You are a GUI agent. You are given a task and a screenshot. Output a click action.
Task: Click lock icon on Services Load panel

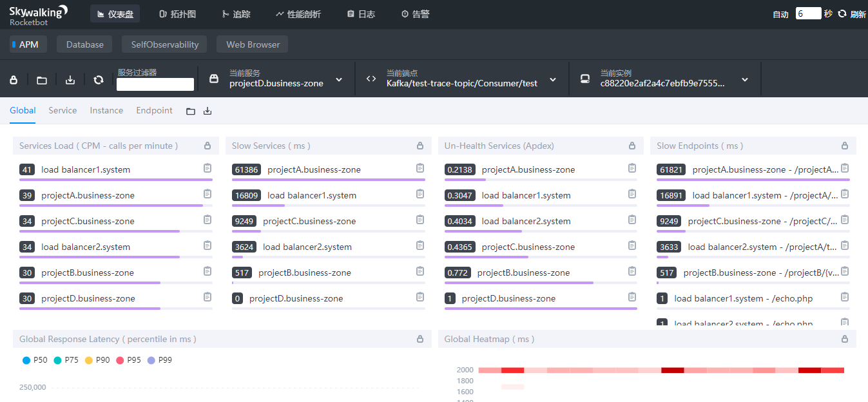pos(207,146)
